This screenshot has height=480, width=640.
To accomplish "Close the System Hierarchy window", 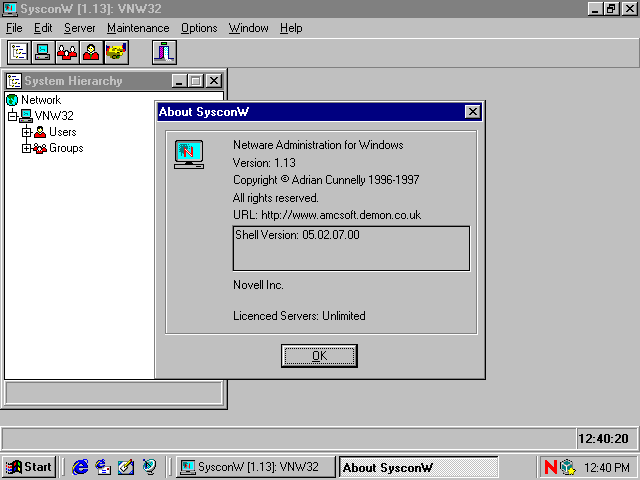I will (x=213, y=81).
